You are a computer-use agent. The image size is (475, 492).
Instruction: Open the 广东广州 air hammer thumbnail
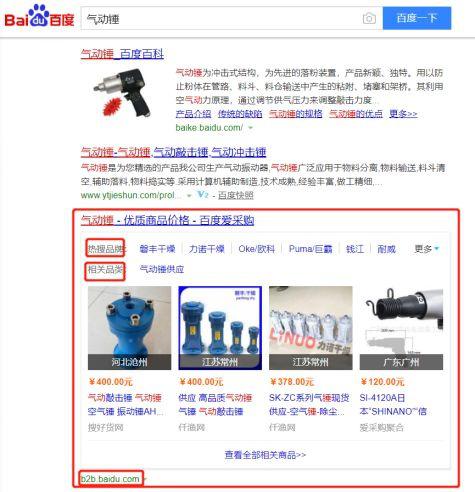(x=401, y=328)
